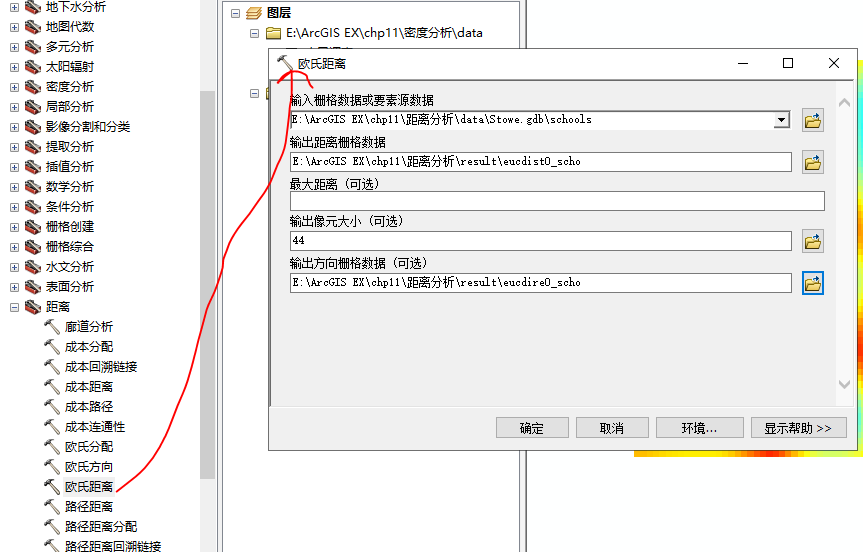Click hammer icon of 欧氏分配 tool
Viewport: 863px width, 552px height.
point(52,447)
